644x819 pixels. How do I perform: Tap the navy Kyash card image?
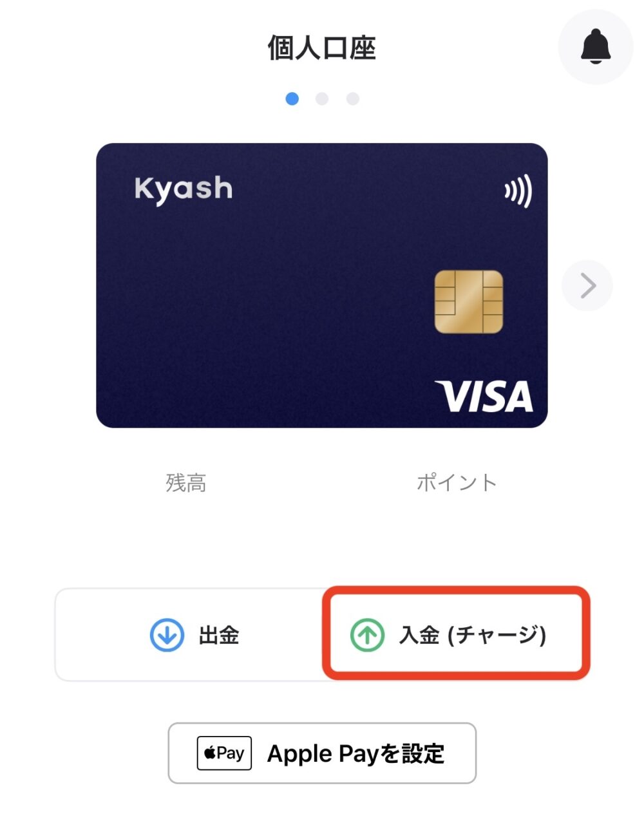pyautogui.click(x=322, y=285)
